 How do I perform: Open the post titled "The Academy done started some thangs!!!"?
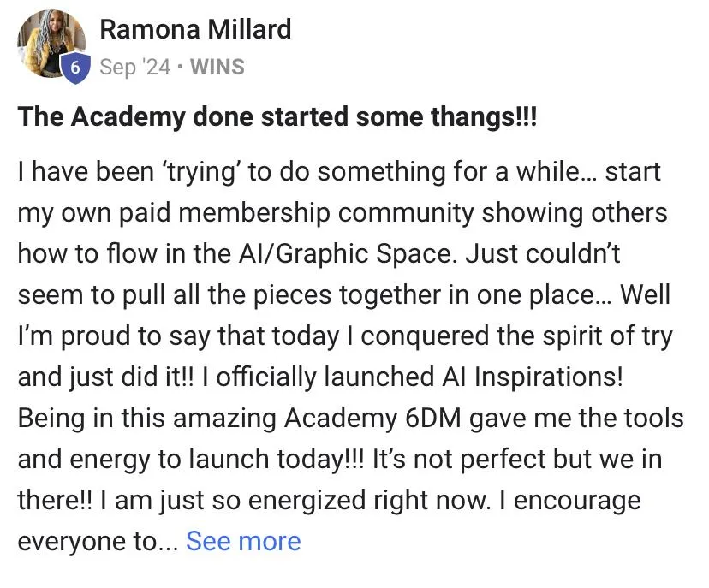pos(277,116)
